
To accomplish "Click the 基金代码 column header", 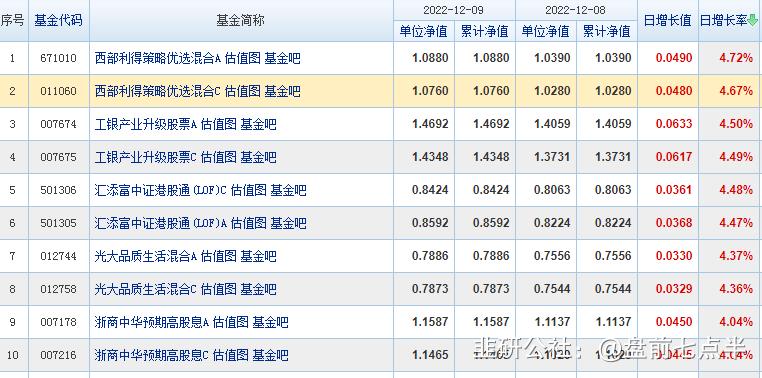I will [x=58, y=20].
